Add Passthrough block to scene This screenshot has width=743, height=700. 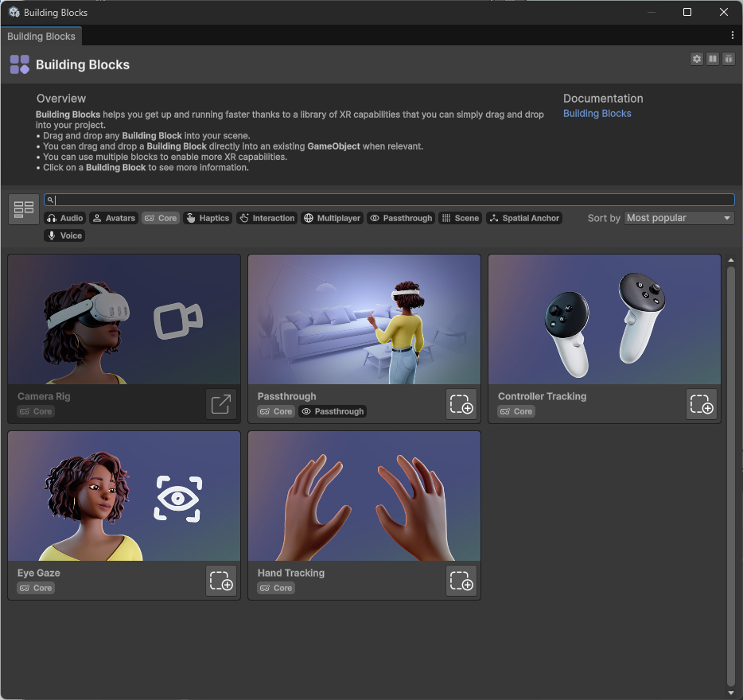(x=461, y=404)
